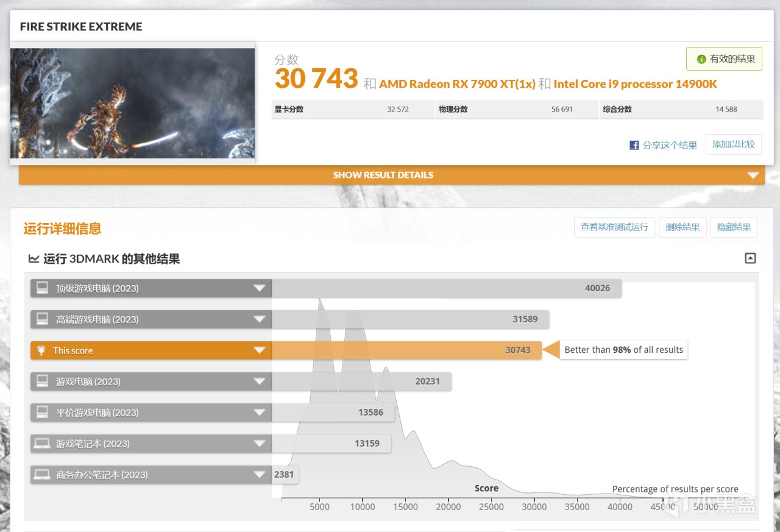Expand the 平价游戏电脑 (2023) dropdown arrow
The image size is (780, 532).
[x=260, y=413]
